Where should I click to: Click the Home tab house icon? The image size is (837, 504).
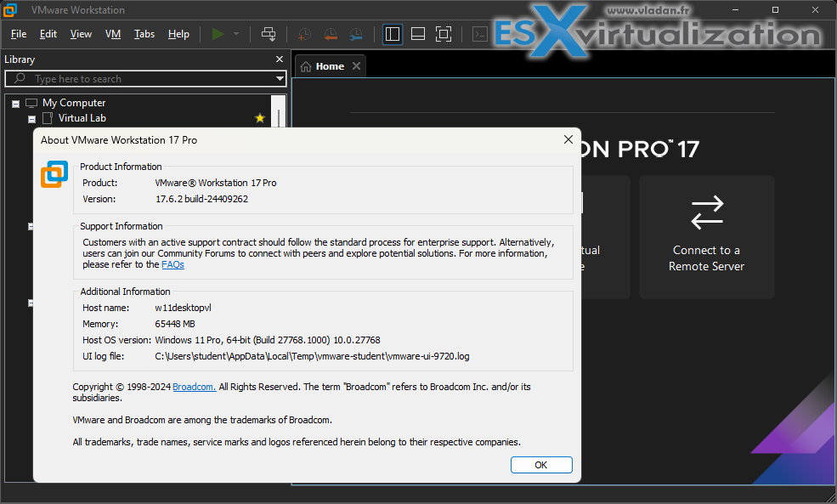306,67
